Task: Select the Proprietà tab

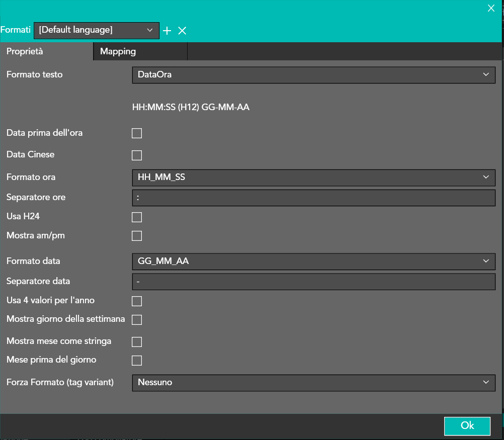Action: (47, 51)
